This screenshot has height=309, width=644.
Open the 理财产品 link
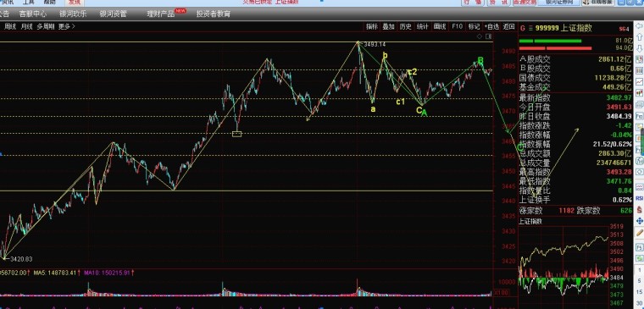161,14
